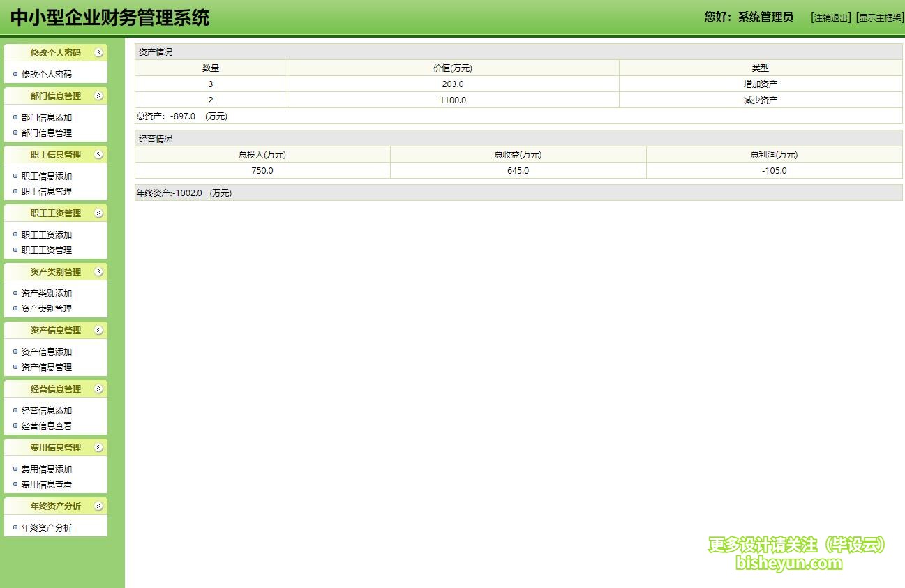Collapse the 职工信息管理 section chevron
Viewport: 905px width, 588px height.
(98, 155)
